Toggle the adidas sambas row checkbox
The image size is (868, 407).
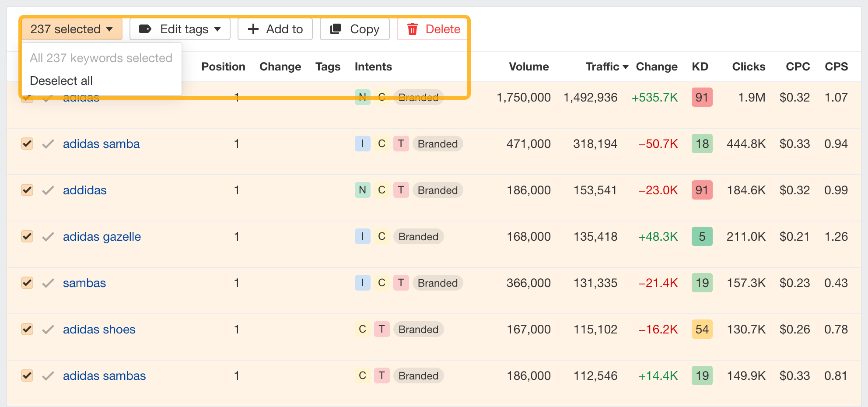click(27, 375)
